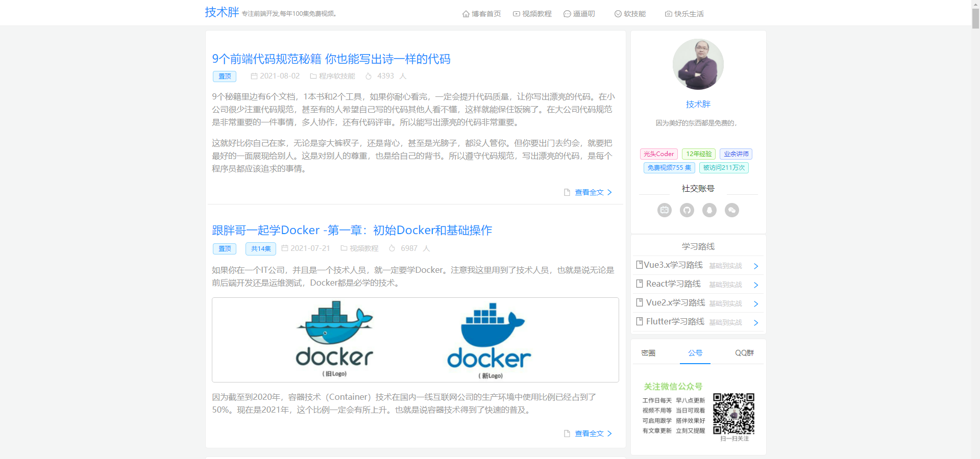Click the 技术胖 author name under avatar

tap(698, 105)
